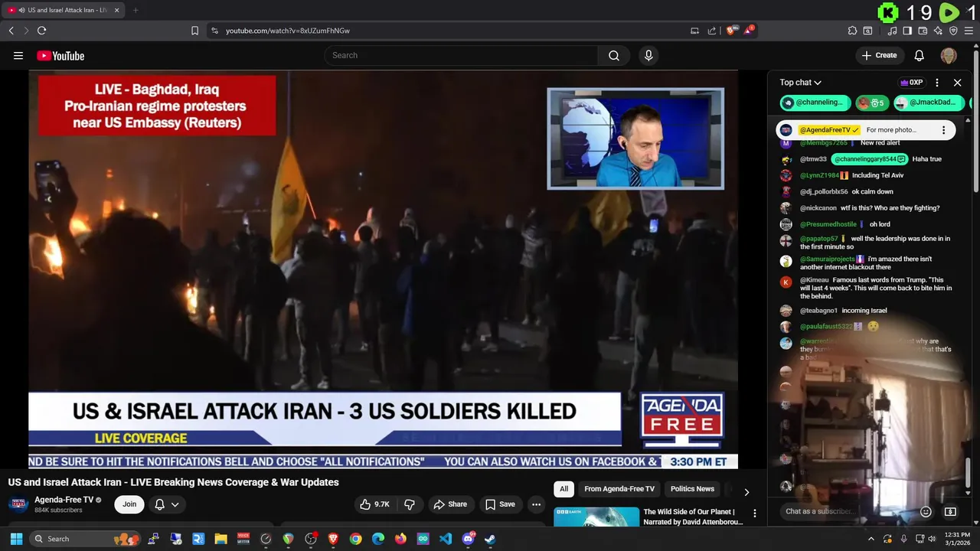Open more actions below the video

pyautogui.click(x=536, y=504)
